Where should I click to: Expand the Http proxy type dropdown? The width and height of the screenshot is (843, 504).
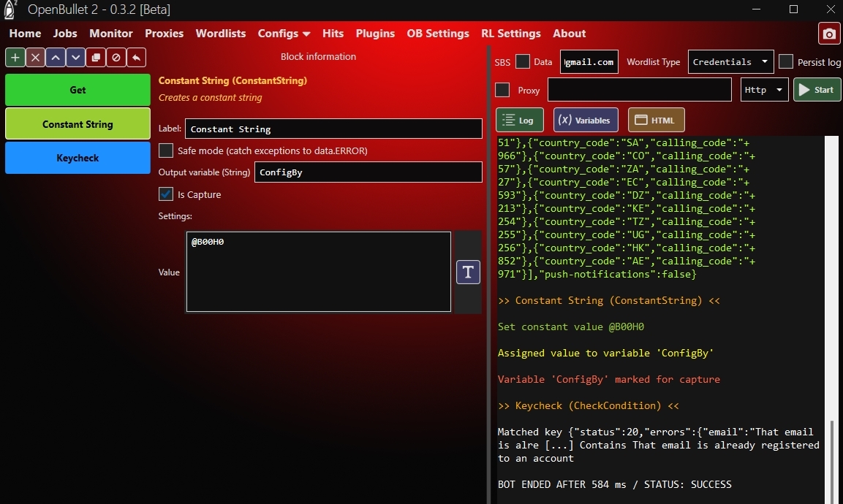coord(764,90)
